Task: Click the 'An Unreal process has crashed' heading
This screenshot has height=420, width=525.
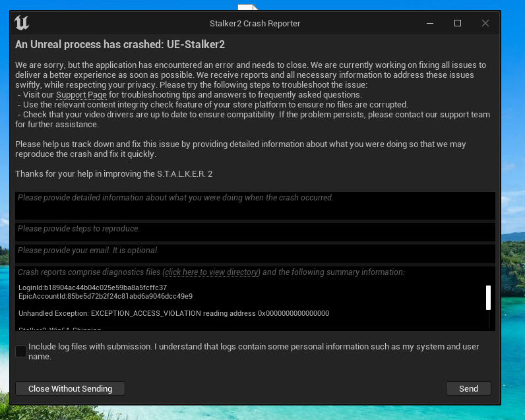Action: pyautogui.click(x=120, y=44)
